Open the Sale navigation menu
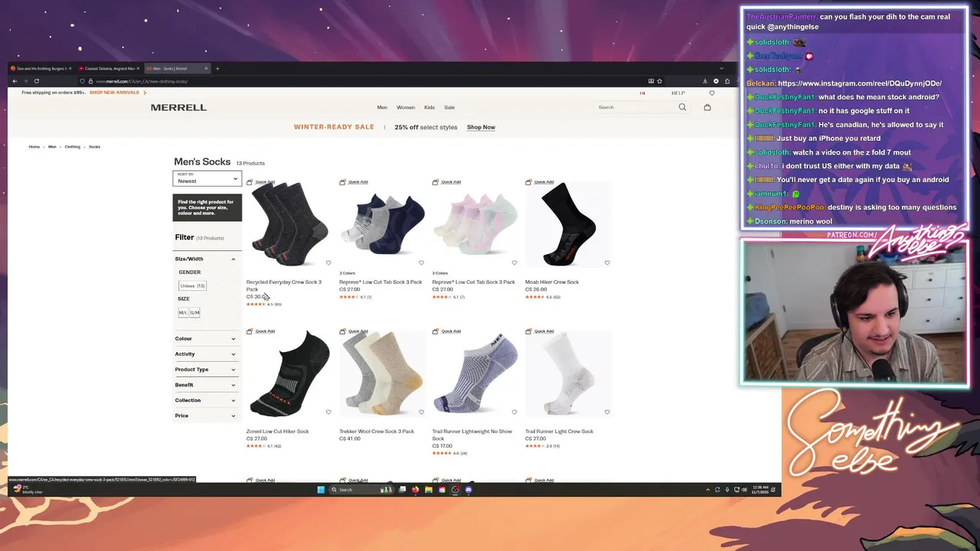Image resolution: width=980 pixels, height=551 pixels. point(449,107)
